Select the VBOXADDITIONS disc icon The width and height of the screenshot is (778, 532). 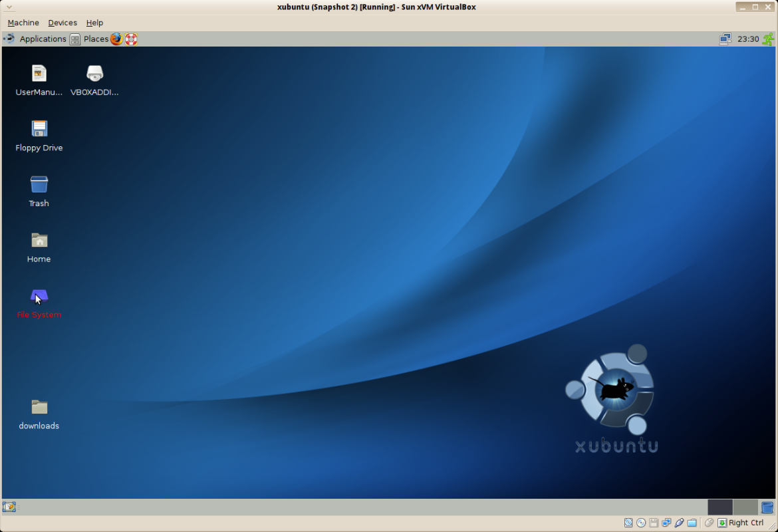click(x=94, y=80)
